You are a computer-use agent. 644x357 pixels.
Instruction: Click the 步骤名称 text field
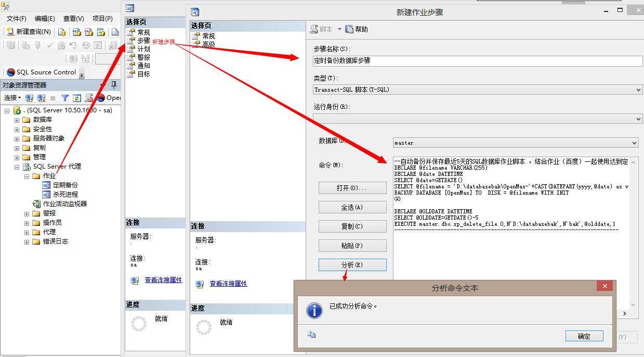(478, 60)
